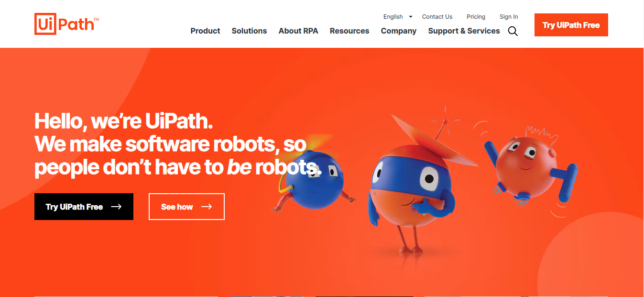Open the Support & Services menu

(x=464, y=31)
